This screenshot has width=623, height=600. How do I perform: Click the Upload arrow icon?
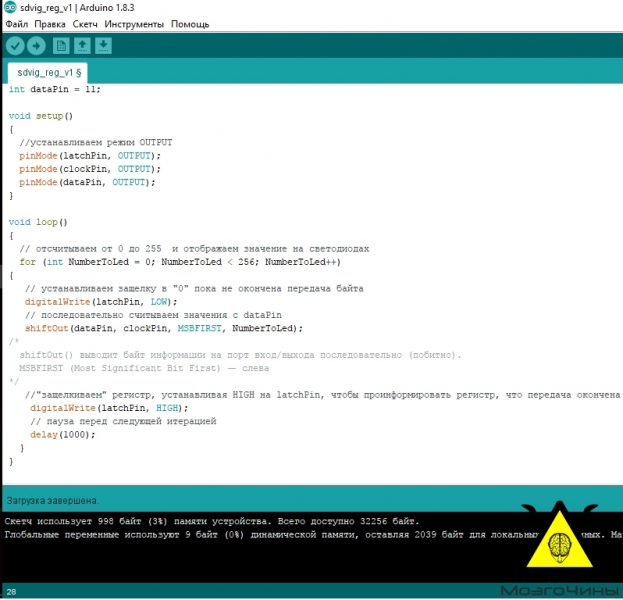[36, 46]
